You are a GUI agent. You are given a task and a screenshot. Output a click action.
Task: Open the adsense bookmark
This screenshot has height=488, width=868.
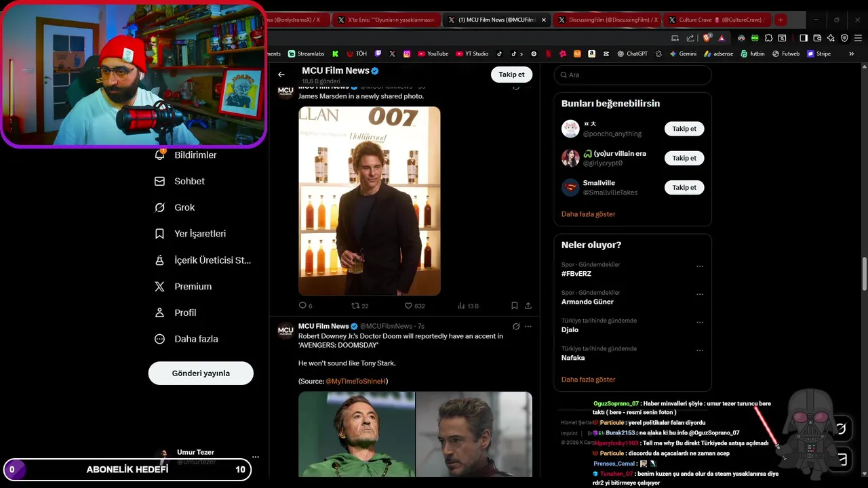coord(718,54)
